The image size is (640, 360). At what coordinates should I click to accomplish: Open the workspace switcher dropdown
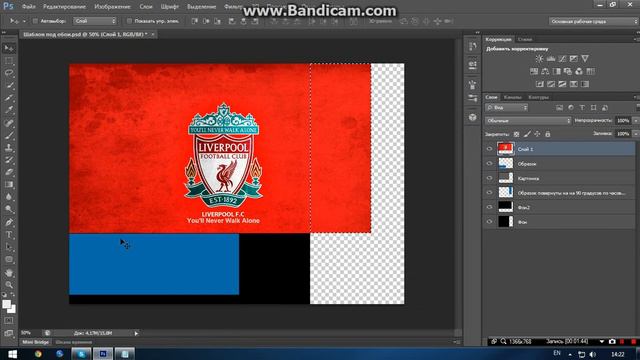594,21
